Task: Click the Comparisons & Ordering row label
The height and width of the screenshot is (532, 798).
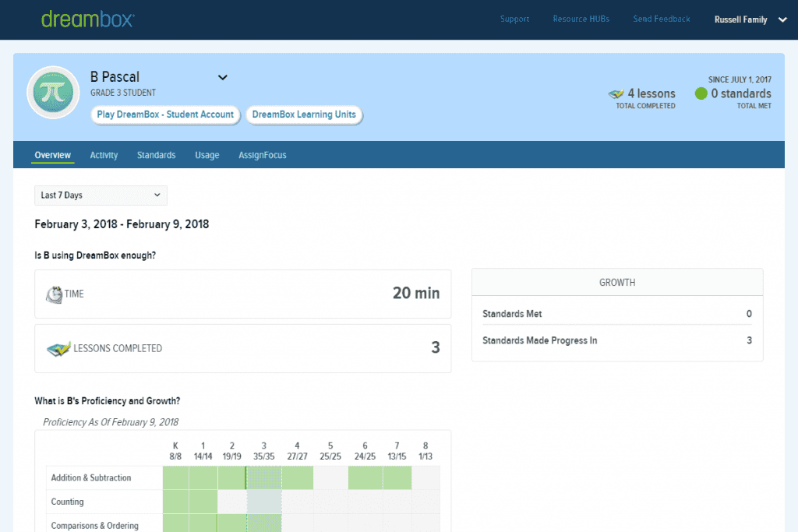Action: (x=94, y=526)
